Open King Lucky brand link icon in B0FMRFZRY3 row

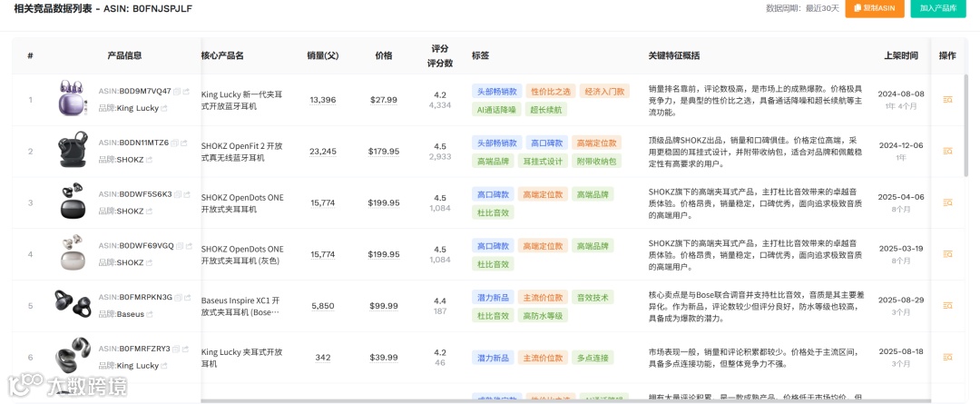164,366
